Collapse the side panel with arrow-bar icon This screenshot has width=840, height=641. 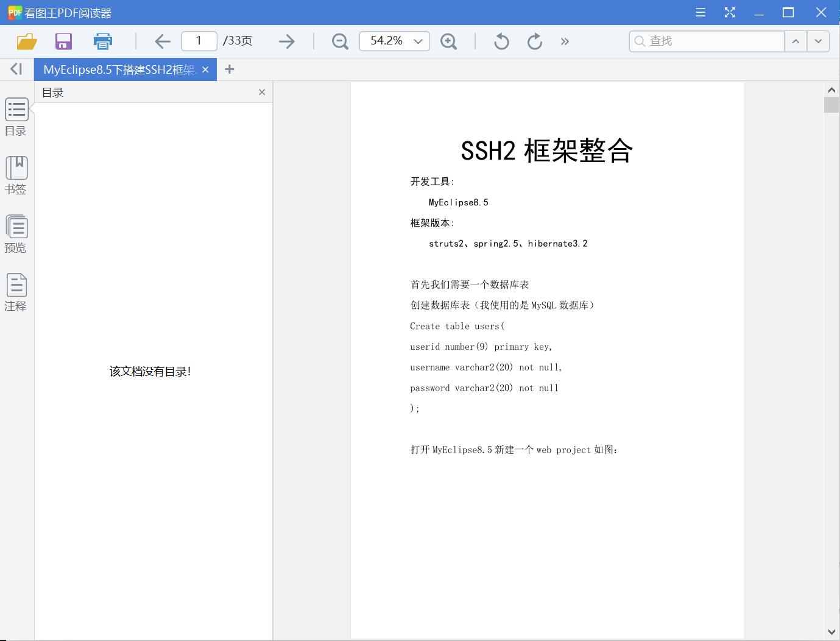coord(16,69)
